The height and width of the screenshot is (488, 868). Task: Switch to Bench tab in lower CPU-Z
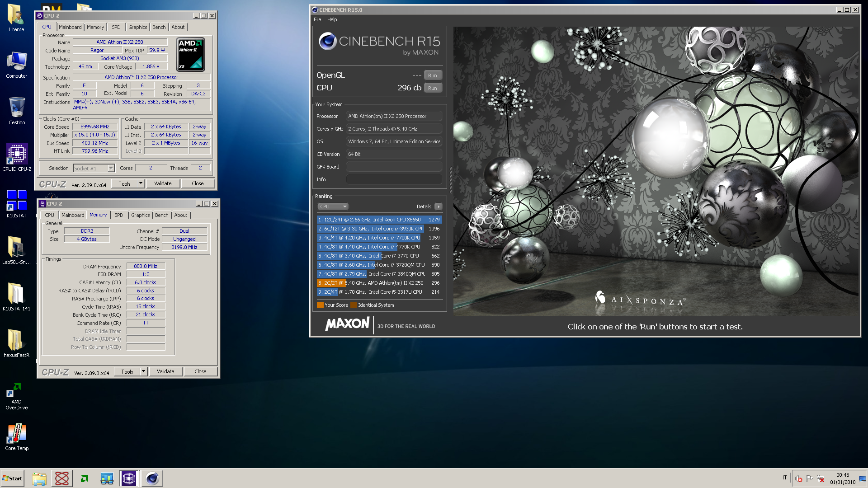click(162, 215)
